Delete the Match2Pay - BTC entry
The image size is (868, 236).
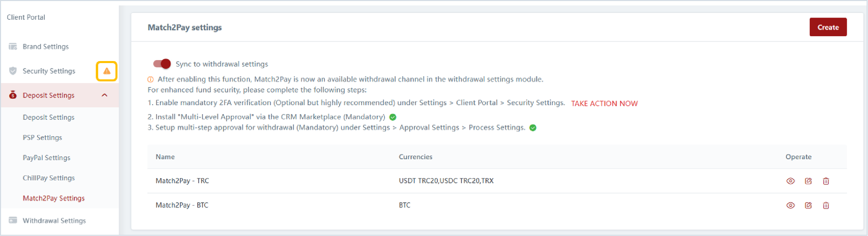[x=826, y=205]
